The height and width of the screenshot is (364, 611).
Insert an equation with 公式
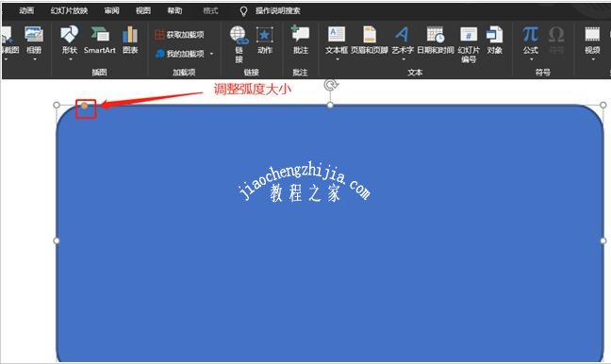coord(530,41)
